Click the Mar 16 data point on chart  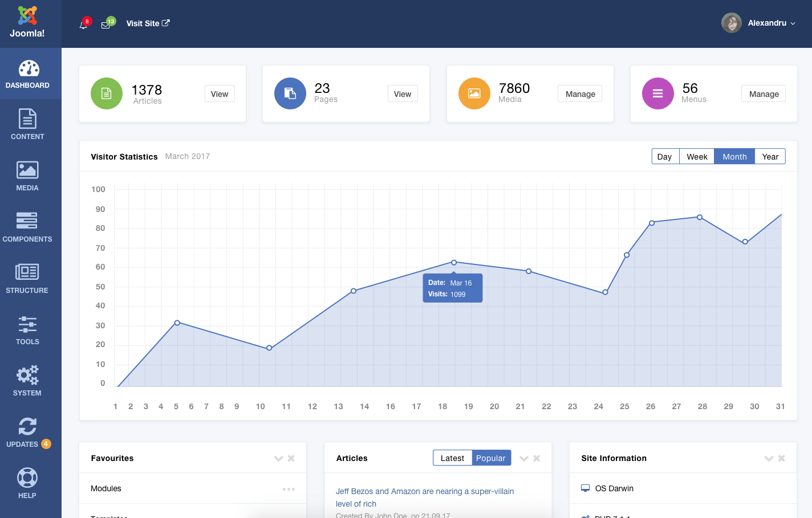click(454, 263)
